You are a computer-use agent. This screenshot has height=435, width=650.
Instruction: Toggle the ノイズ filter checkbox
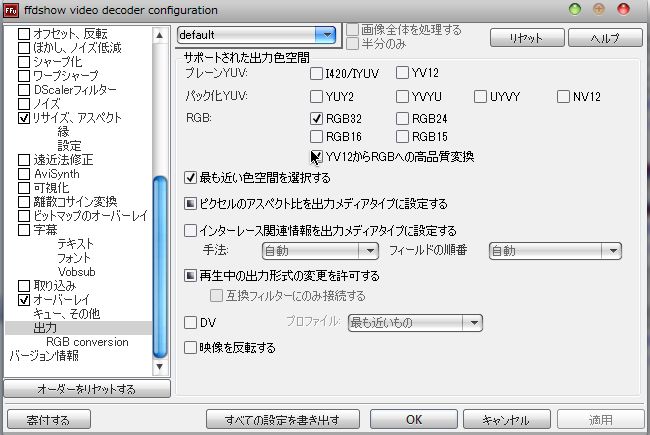(24, 104)
